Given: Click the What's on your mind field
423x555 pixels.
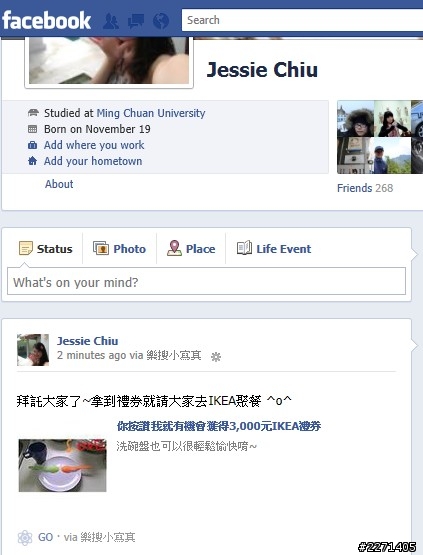Looking at the screenshot, I should pyautogui.click(x=206, y=281).
